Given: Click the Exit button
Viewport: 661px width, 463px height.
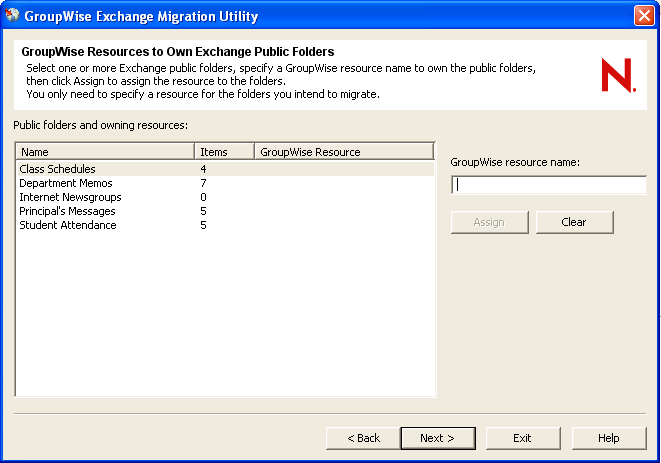Looking at the screenshot, I should pos(523,438).
